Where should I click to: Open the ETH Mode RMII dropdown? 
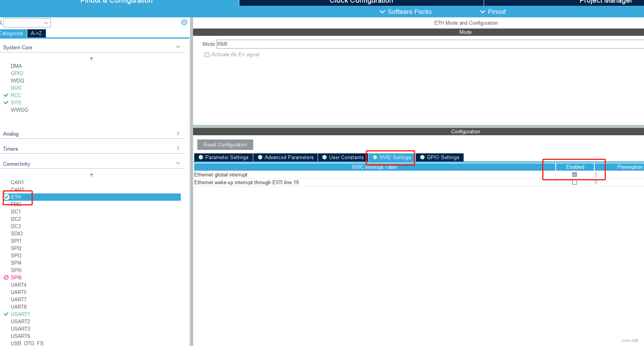[x=430, y=44]
